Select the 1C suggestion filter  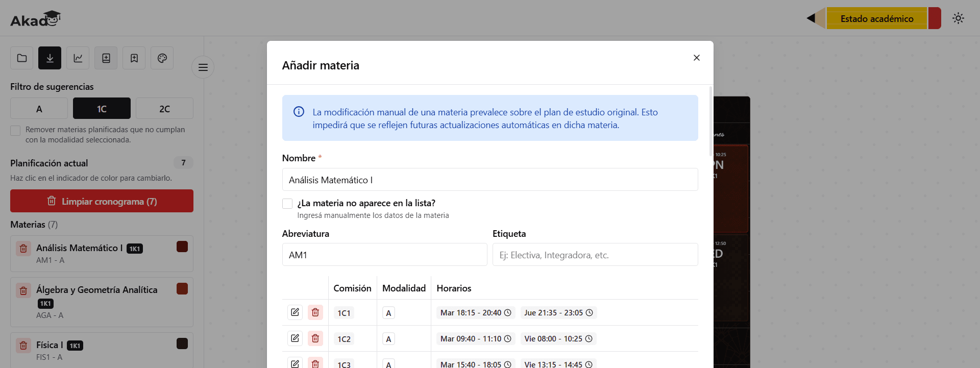pos(102,109)
